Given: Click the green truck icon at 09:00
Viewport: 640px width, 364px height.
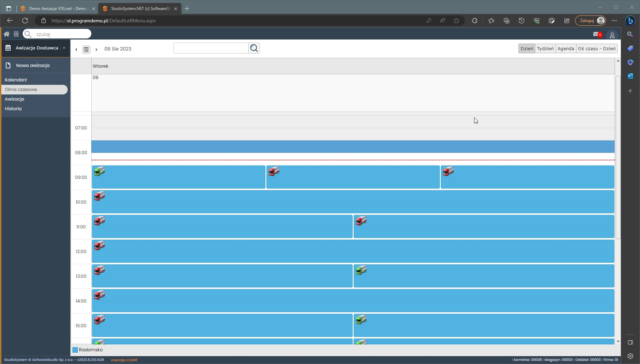Looking at the screenshot, I should (x=100, y=171).
